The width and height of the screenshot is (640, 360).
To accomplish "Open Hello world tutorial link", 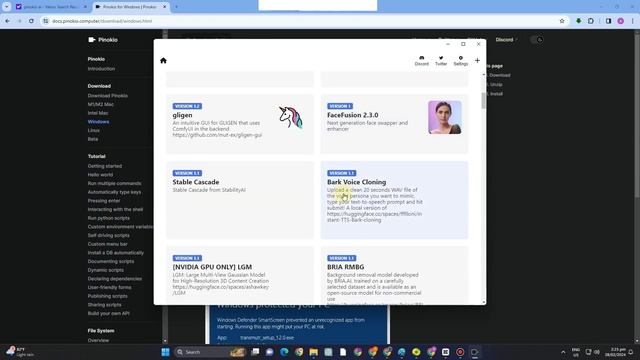I will pyautogui.click(x=100, y=174).
